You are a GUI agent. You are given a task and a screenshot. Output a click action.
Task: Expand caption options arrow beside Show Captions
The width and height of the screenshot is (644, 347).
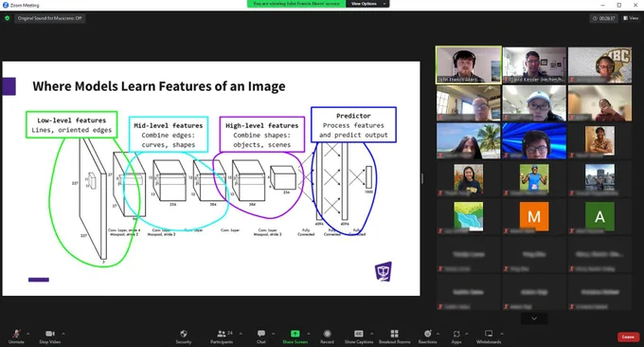pyautogui.click(x=371, y=334)
